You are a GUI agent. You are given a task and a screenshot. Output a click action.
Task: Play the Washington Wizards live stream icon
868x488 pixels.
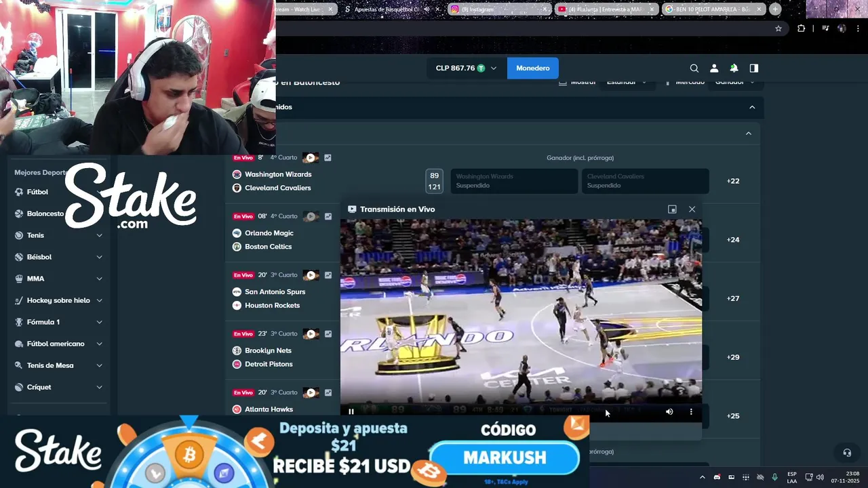pos(311,157)
